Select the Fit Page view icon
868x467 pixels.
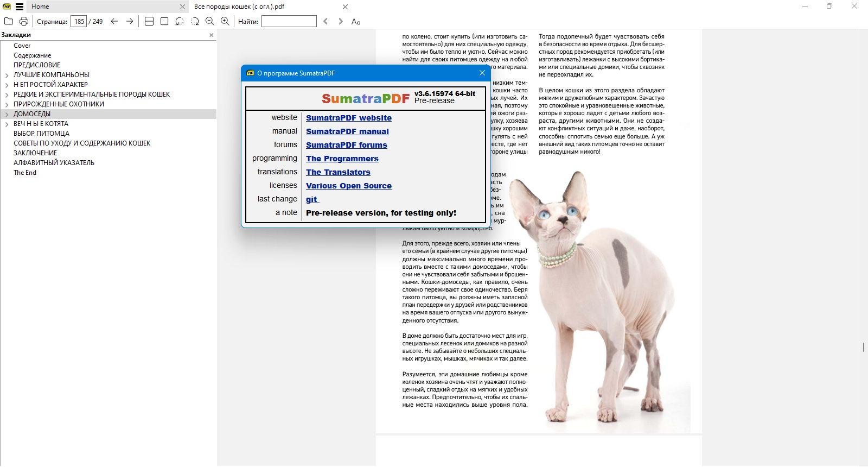pyautogui.click(x=164, y=21)
